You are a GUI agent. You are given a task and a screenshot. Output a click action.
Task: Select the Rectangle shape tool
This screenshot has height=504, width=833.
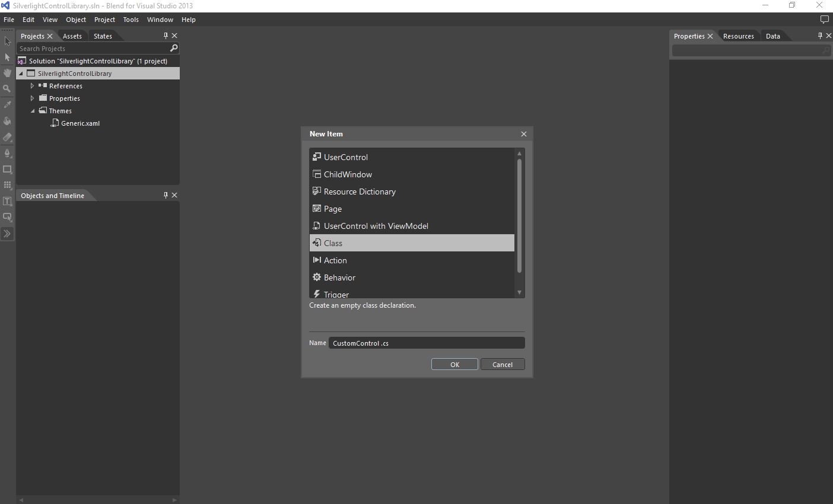[x=7, y=169]
